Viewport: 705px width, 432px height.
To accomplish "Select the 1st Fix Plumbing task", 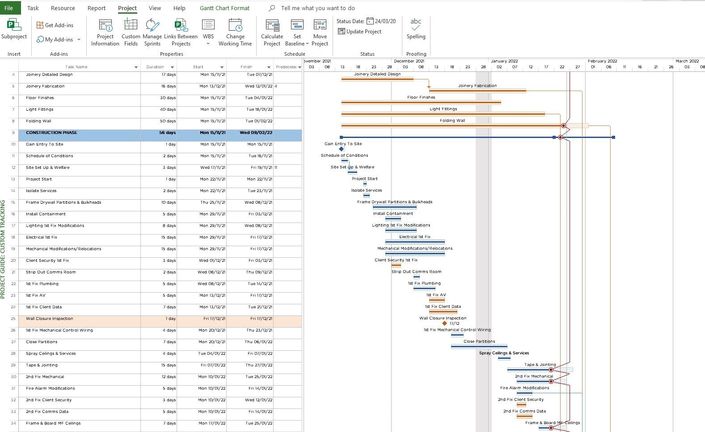I will [x=42, y=284].
